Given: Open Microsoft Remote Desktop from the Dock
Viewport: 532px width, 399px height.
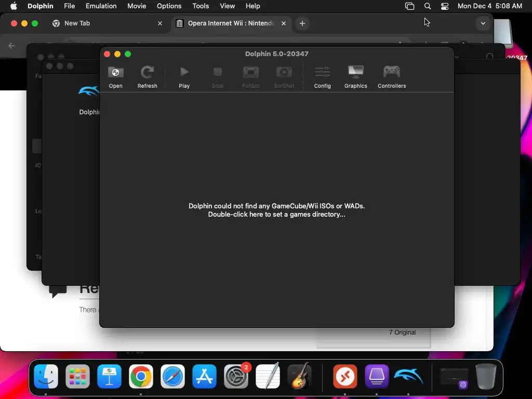Looking at the screenshot, I should pyautogui.click(x=345, y=376).
